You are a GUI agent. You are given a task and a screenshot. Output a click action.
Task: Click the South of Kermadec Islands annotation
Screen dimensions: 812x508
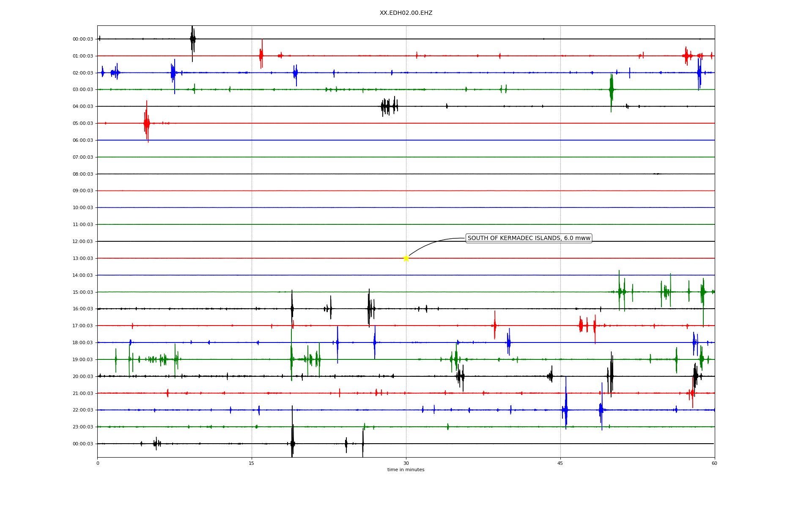click(x=529, y=238)
